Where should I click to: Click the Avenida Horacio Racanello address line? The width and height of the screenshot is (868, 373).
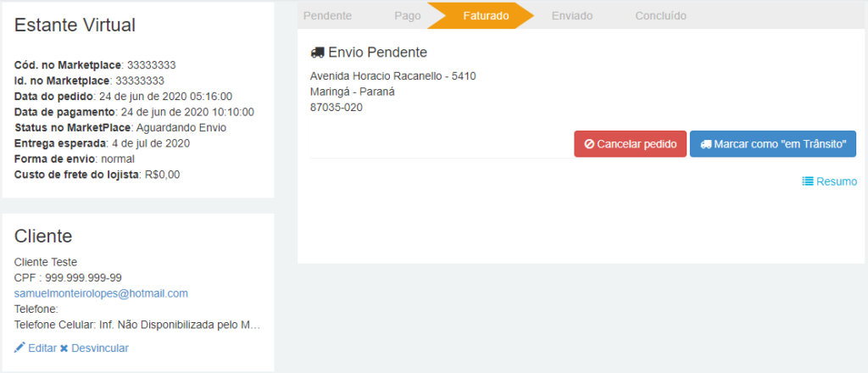[x=393, y=75]
